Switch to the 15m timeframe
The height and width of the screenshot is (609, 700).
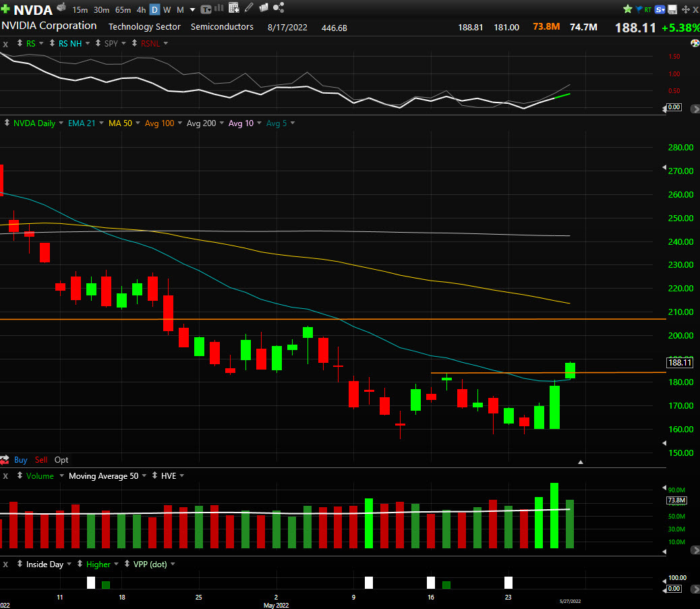click(x=80, y=10)
